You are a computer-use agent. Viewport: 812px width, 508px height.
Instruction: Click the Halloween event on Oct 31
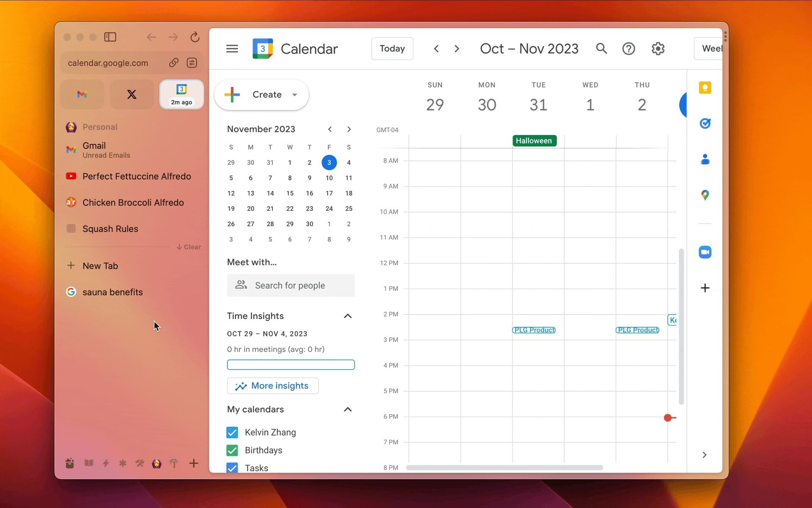click(533, 140)
